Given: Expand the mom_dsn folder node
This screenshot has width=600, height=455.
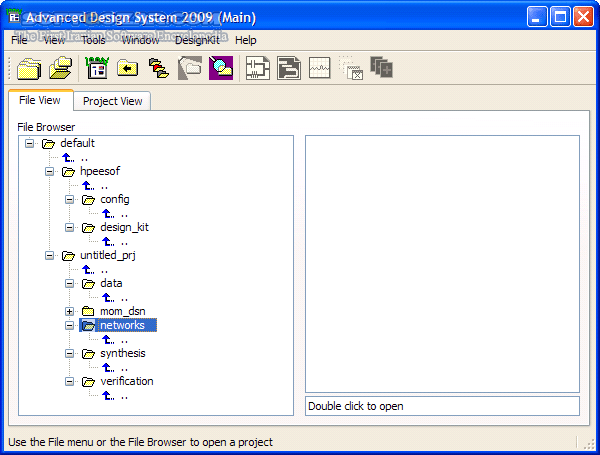Looking at the screenshot, I should tap(70, 311).
